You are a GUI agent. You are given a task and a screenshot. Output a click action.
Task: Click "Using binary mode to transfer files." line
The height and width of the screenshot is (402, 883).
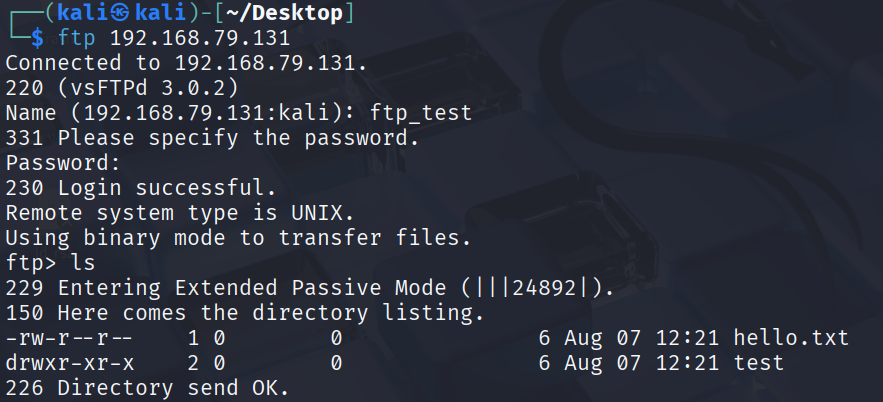click(x=238, y=237)
